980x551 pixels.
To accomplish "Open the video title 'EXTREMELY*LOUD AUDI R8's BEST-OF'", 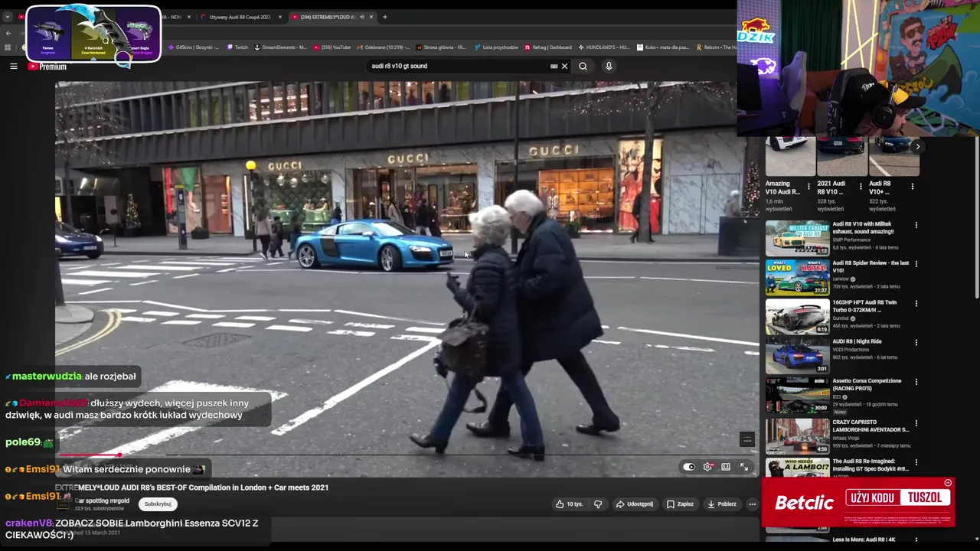I will pyautogui.click(x=191, y=487).
